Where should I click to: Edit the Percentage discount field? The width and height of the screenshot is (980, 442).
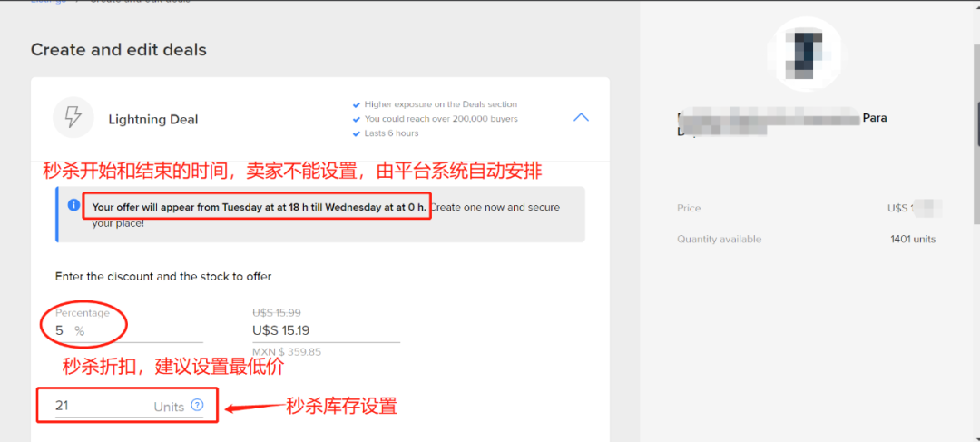(129, 330)
